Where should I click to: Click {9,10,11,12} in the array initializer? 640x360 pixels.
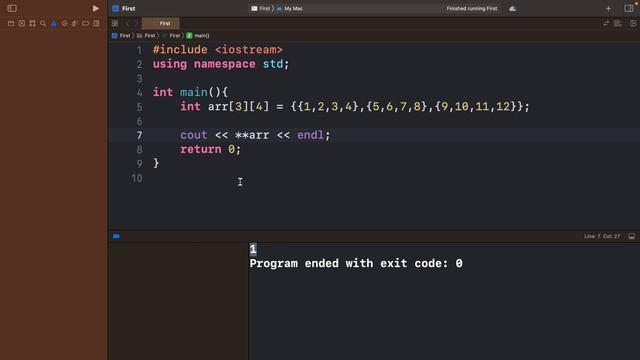476,107
